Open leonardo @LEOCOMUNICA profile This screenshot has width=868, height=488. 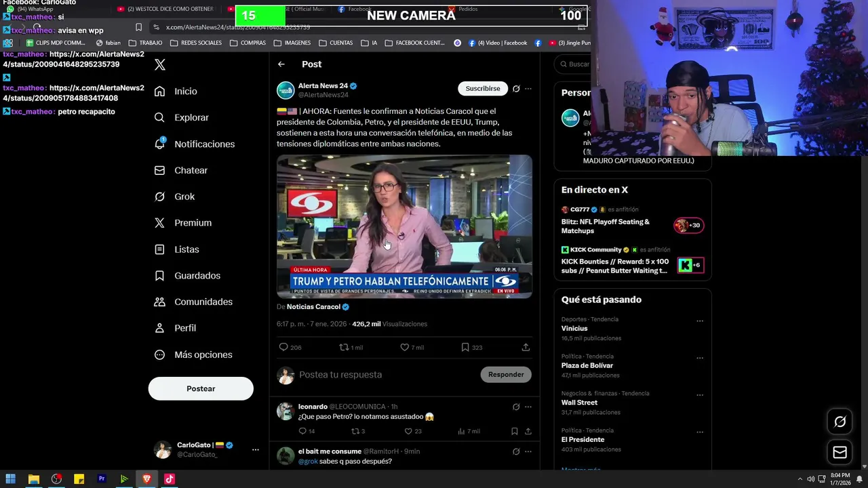[x=313, y=407]
